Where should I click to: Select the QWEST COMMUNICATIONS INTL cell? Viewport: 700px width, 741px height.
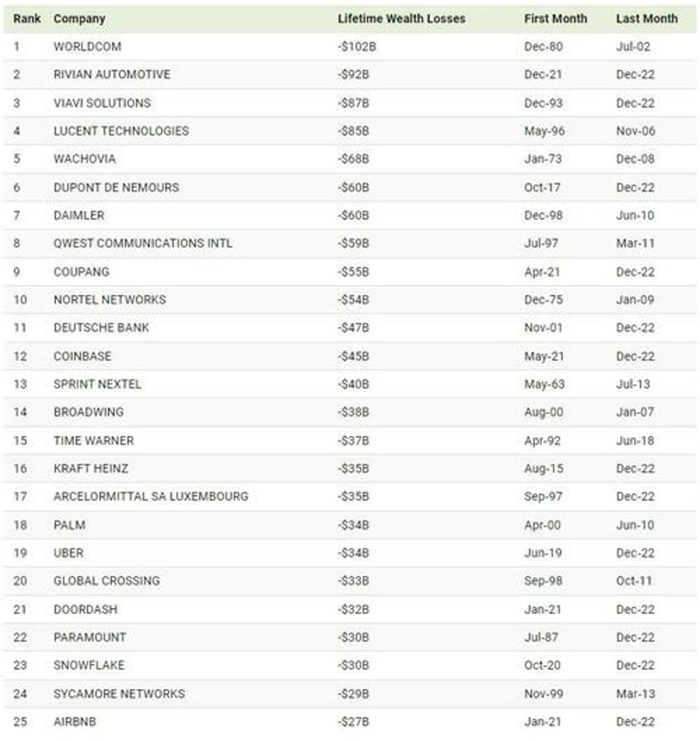pos(143,243)
